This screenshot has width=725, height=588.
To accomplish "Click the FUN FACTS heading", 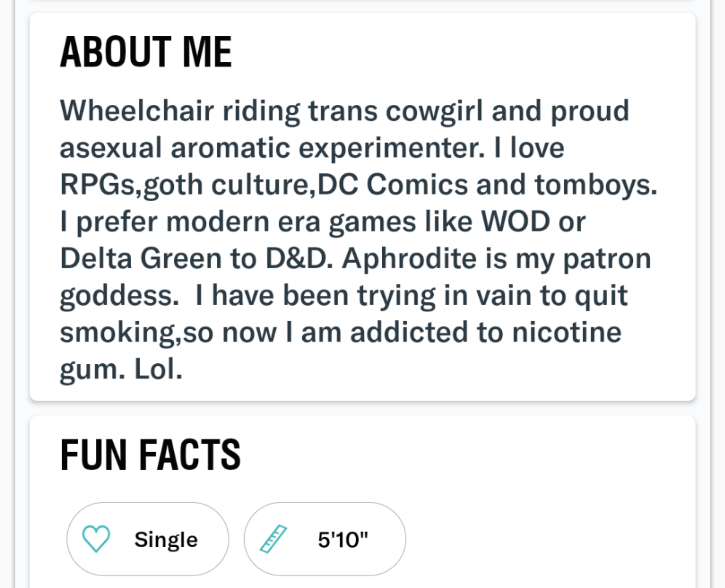I will coord(150,455).
